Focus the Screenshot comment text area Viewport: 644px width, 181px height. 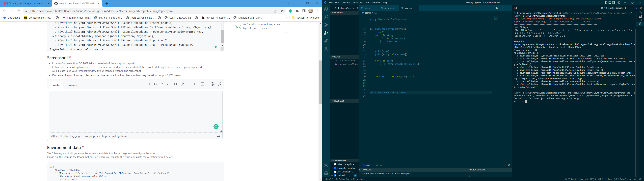tap(136, 111)
